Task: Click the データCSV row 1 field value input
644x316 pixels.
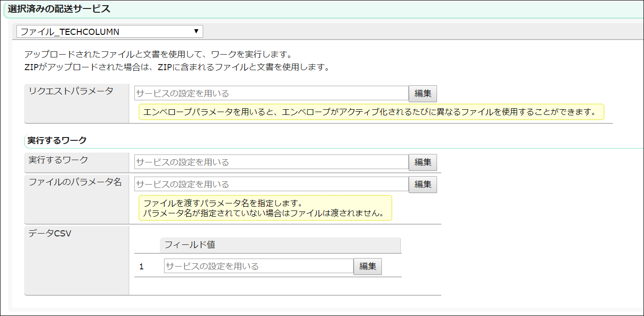Action: coord(258,266)
